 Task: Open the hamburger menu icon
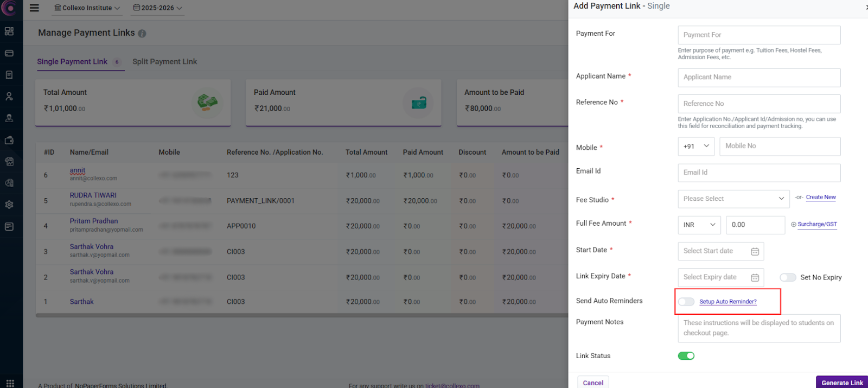[34, 8]
